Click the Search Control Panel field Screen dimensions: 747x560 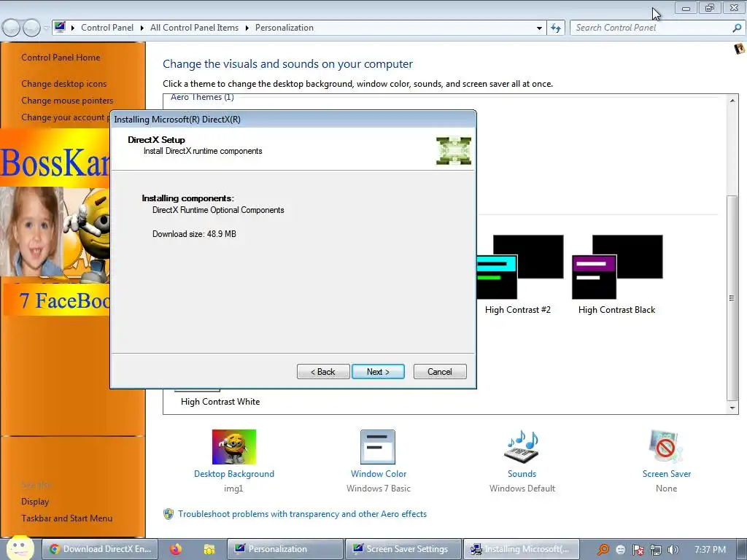point(650,28)
